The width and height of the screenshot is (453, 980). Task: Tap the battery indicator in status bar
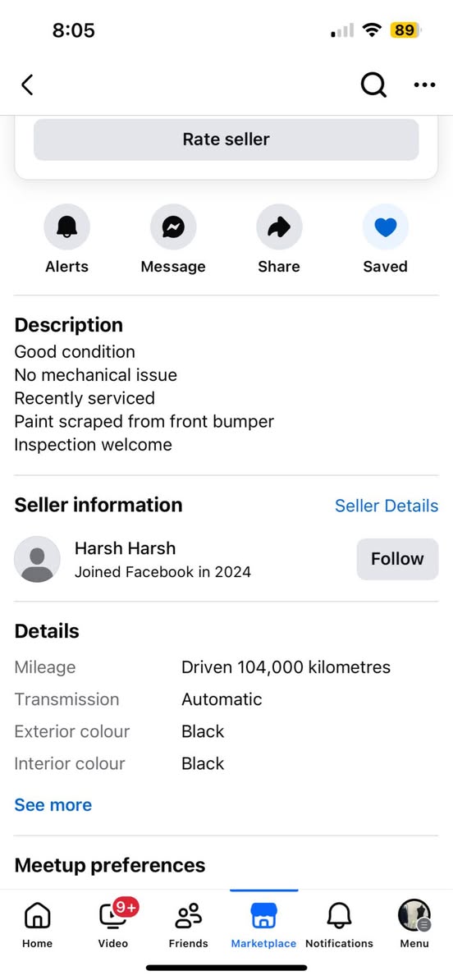click(x=405, y=30)
